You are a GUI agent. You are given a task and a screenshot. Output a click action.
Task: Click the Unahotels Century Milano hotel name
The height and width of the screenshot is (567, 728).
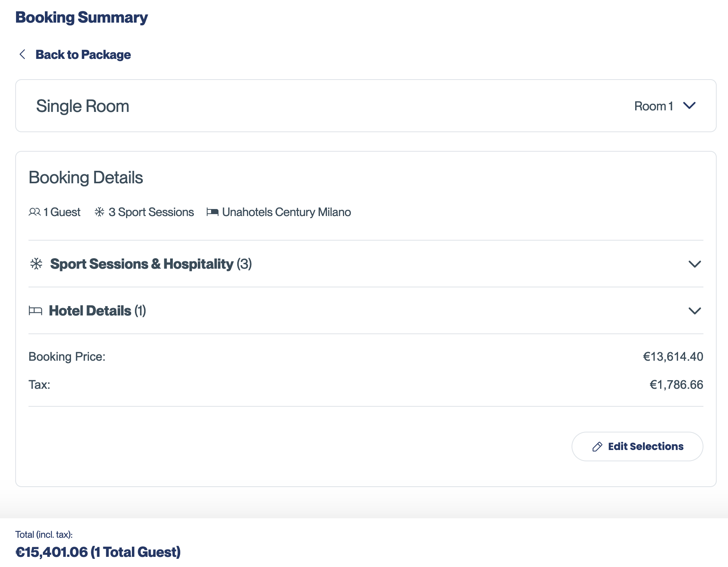[286, 212]
